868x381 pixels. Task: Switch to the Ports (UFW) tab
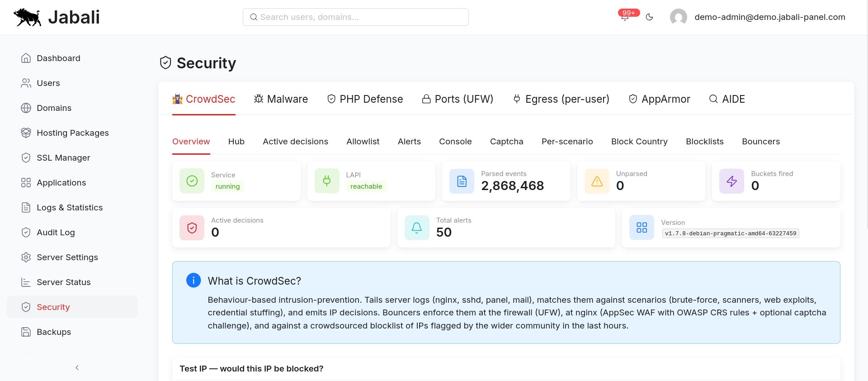click(x=458, y=99)
